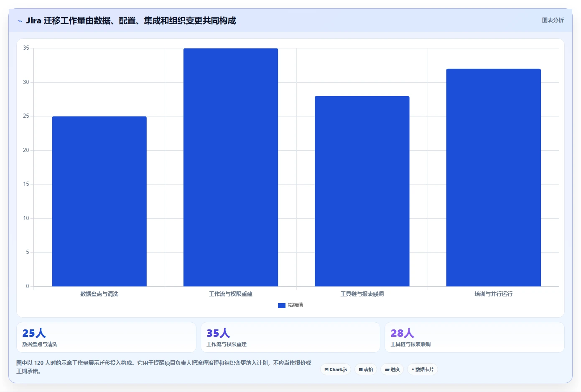Select the 数据盘点与清洗 bar in the chart
The width and height of the screenshot is (581, 392).
coord(99,201)
